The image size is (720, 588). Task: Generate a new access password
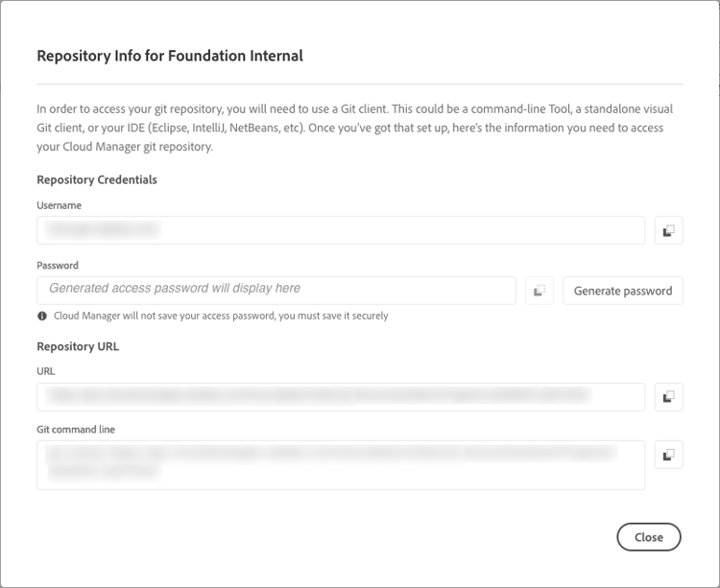[622, 291]
